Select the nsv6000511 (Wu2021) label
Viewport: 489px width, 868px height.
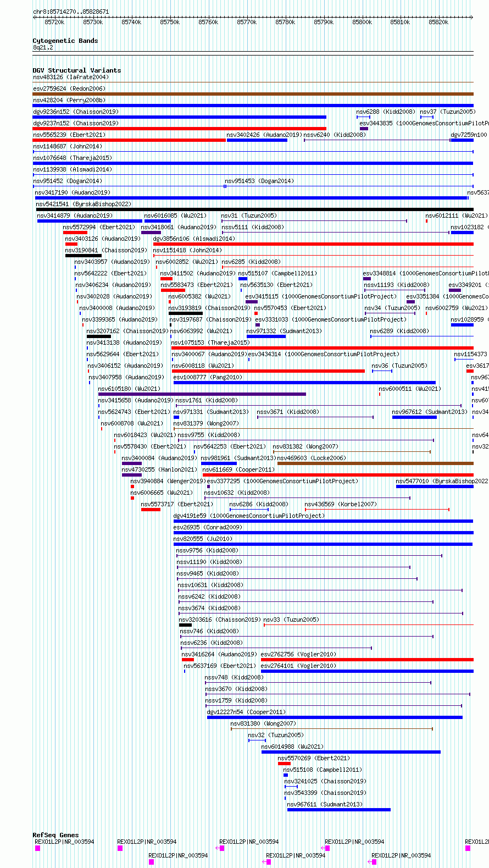(410, 389)
